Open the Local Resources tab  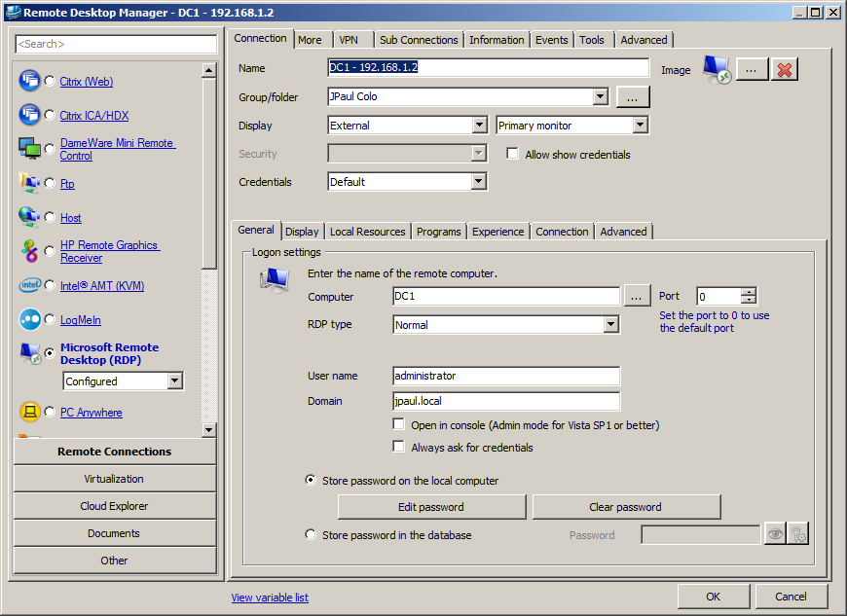tap(368, 232)
